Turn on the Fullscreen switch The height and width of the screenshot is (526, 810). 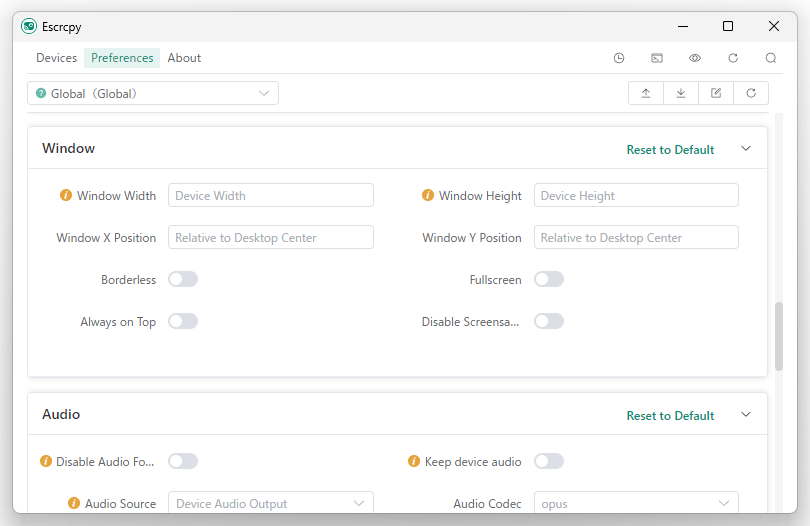click(549, 279)
